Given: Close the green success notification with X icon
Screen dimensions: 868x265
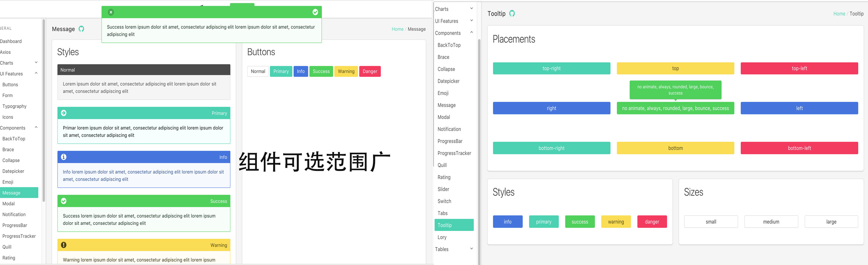Looking at the screenshot, I should tap(111, 12).
